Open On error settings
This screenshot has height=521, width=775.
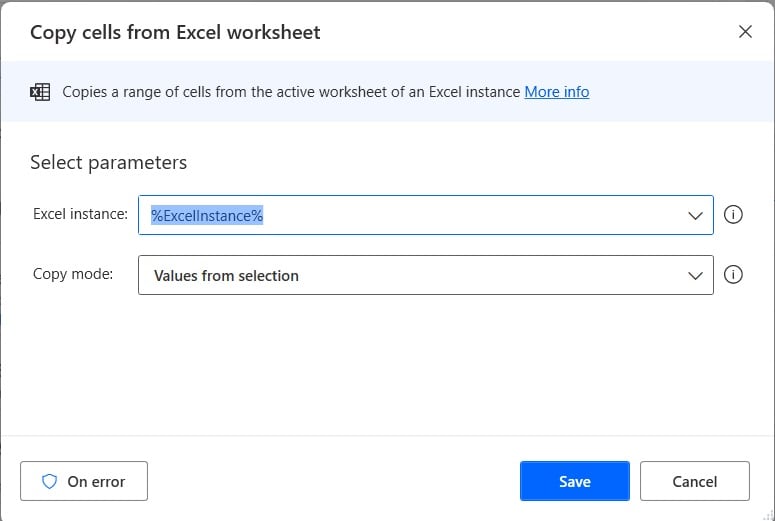[84, 481]
